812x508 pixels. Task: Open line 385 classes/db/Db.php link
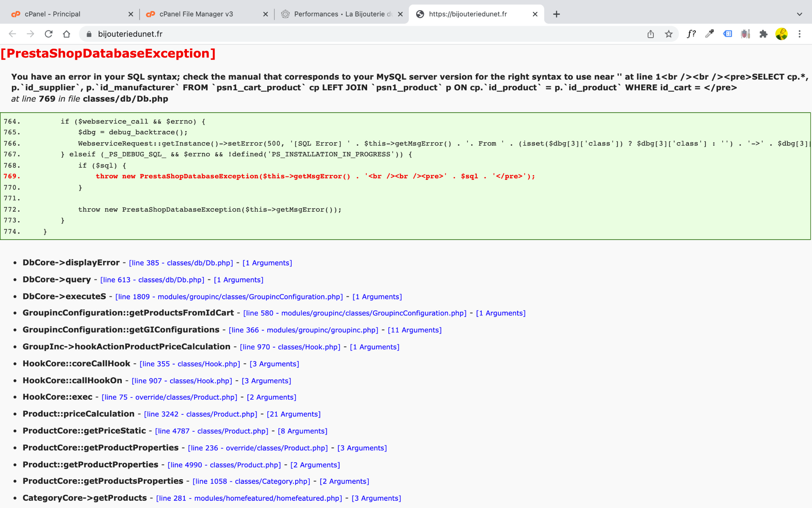point(181,263)
